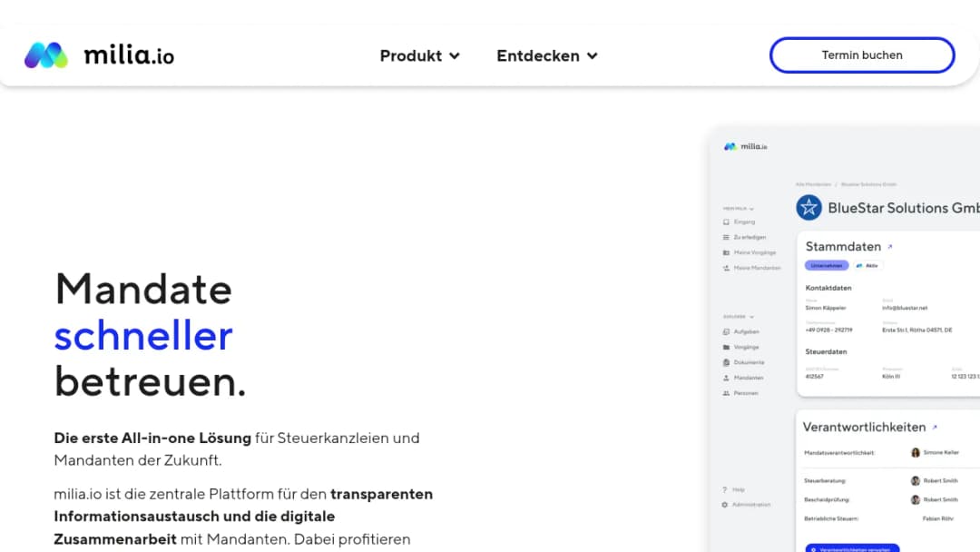The height and width of the screenshot is (552, 980).
Task: Click the Meine Mandanten icon in preview sidebar
Action: click(x=726, y=268)
